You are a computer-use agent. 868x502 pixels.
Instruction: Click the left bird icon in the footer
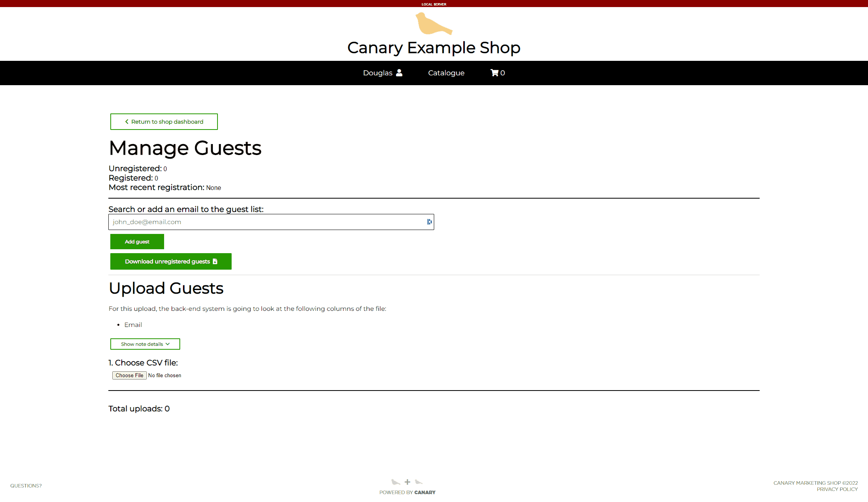click(396, 482)
